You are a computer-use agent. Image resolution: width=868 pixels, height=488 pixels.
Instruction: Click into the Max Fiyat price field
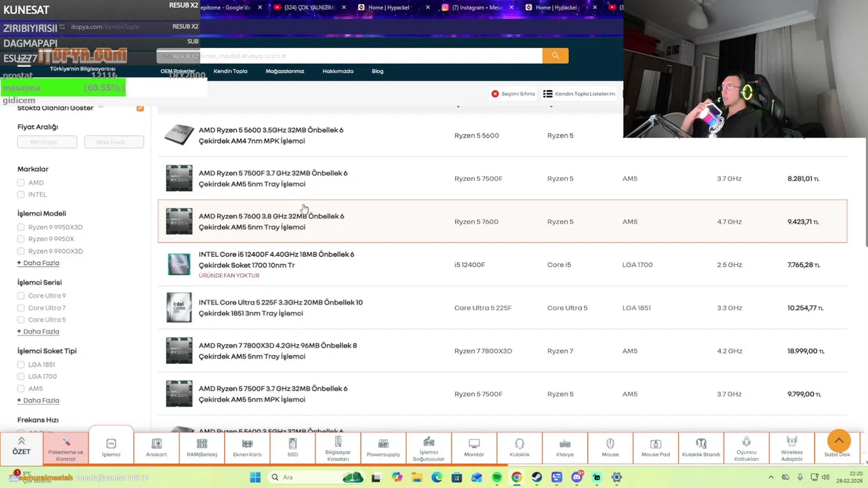[114, 142]
